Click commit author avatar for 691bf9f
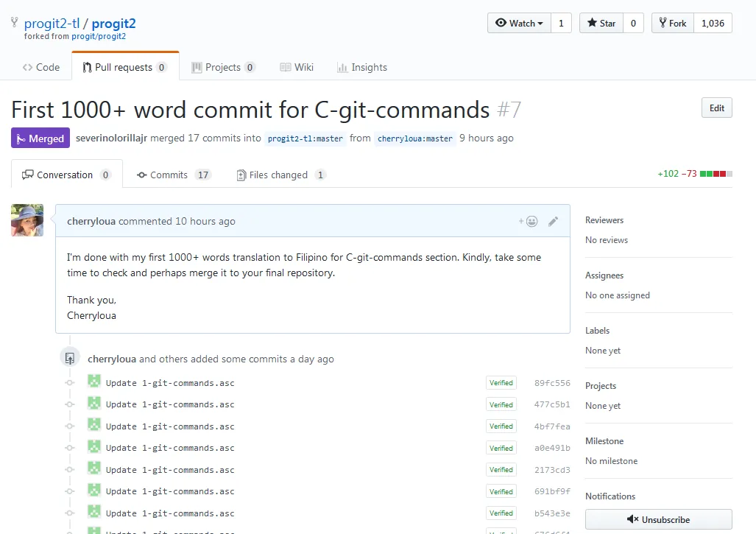756x534 pixels. click(x=94, y=490)
